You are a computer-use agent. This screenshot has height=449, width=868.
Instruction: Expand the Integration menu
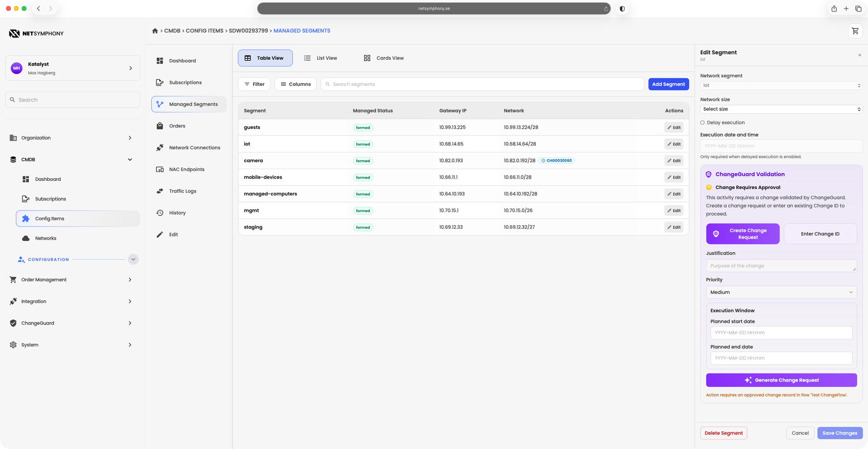coord(73,302)
